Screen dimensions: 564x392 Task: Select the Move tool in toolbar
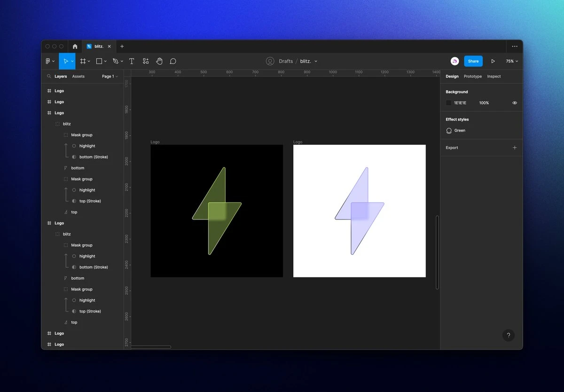coord(66,61)
